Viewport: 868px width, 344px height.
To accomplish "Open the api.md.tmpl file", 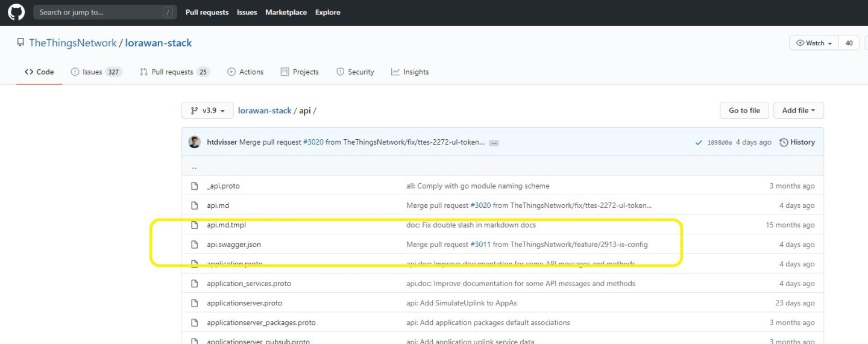I will tap(227, 225).
